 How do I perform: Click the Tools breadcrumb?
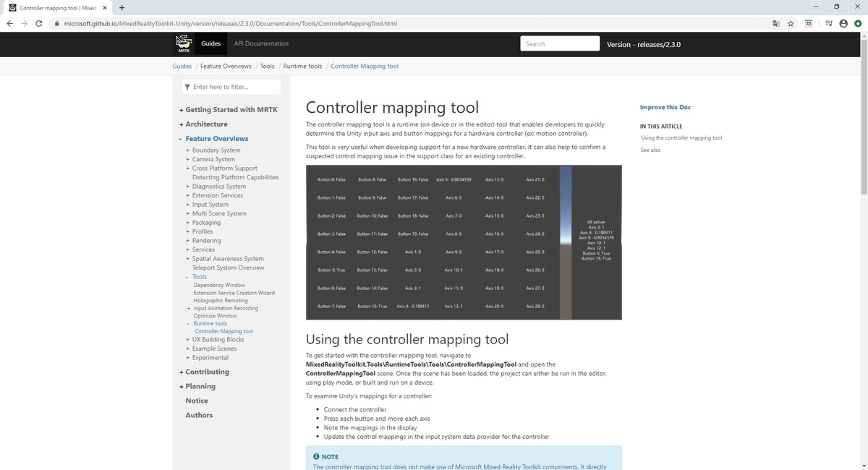pyautogui.click(x=267, y=66)
